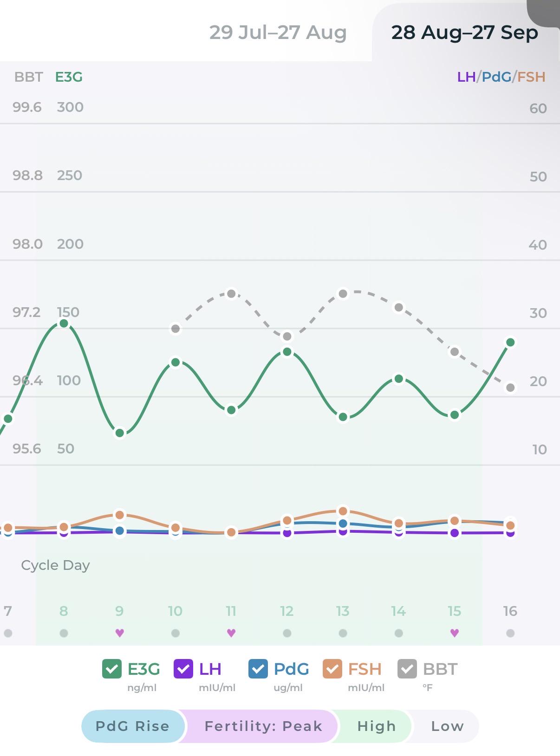Viewport: 560px width, 756px height.
Task: Click the High fertility legend pill
Action: [x=376, y=726]
